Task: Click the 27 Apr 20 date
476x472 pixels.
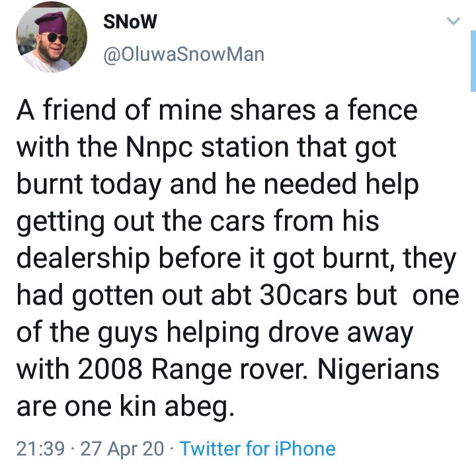Action: [122, 449]
